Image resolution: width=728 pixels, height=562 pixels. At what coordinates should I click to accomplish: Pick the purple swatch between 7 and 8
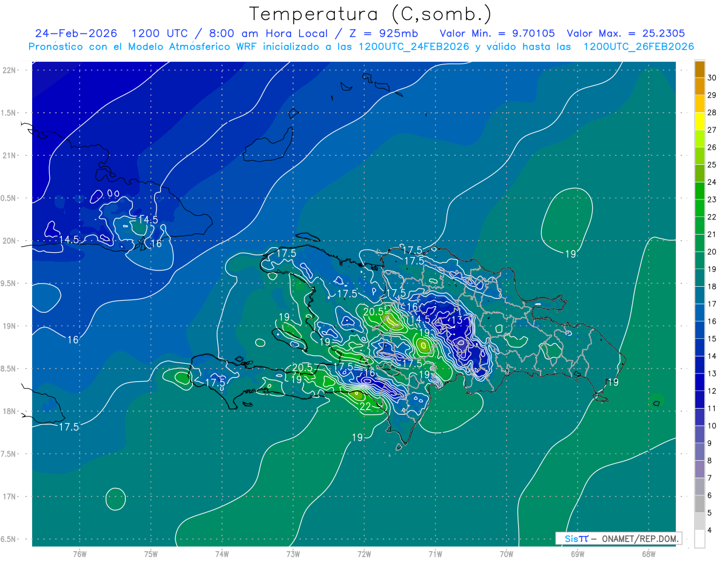pyautogui.click(x=699, y=469)
